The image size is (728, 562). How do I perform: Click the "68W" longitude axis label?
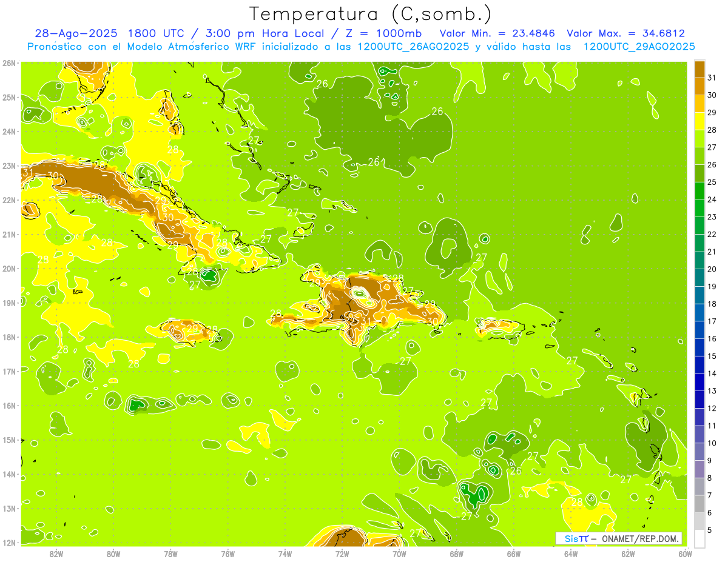tap(457, 554)
